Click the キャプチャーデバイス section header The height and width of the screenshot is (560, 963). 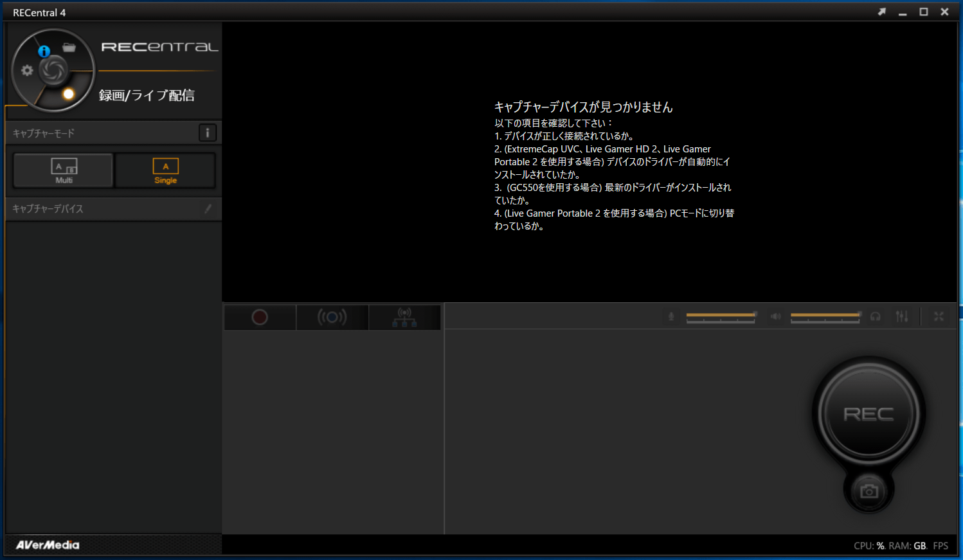click(x=114, y=208)
